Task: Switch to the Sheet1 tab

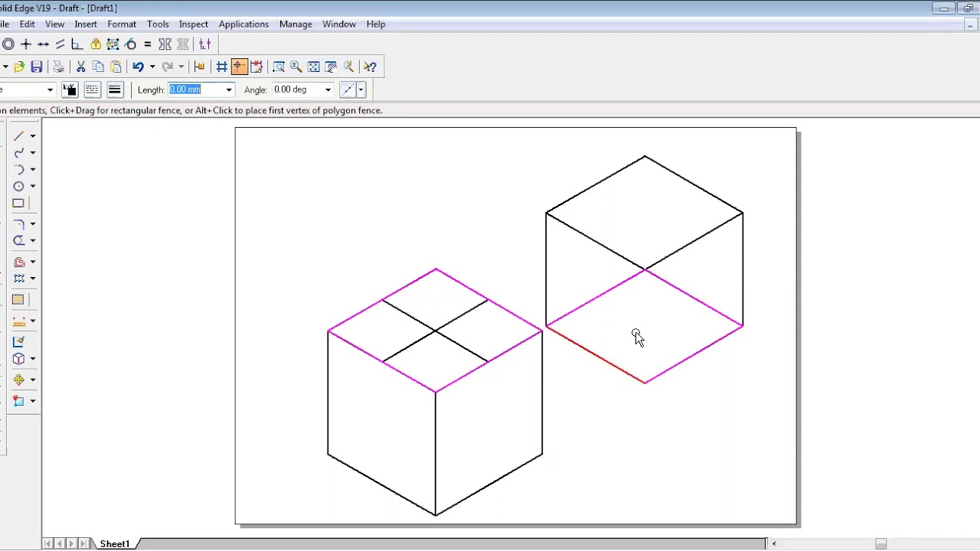Action: coord(115,544)
